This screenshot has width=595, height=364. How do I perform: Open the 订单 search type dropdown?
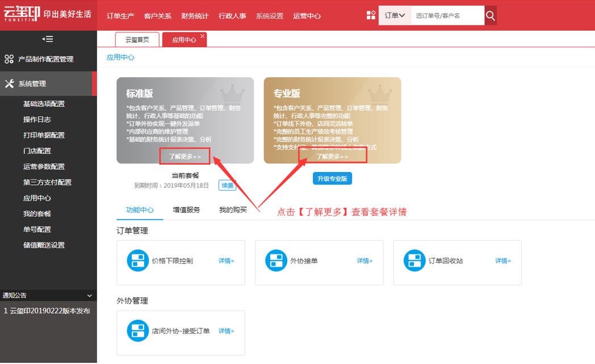pyautogui.click(x=395, y=15)
